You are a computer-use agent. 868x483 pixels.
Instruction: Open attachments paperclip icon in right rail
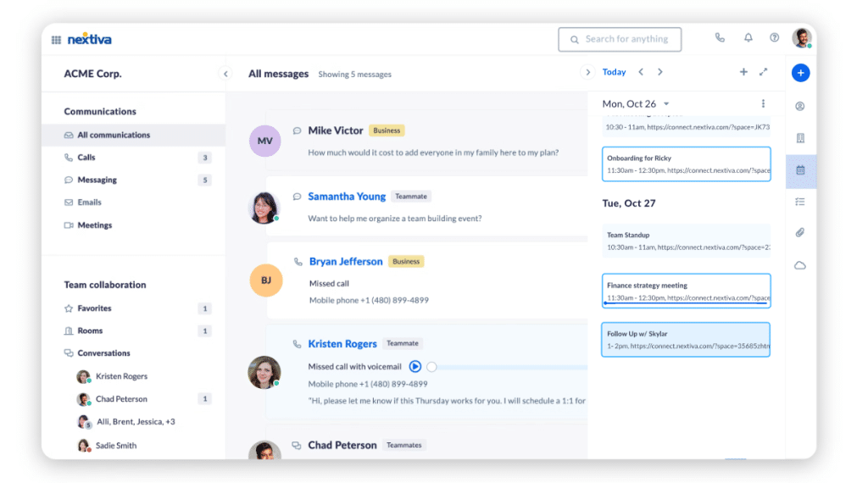pyautogui.click(x=800, y=233)
